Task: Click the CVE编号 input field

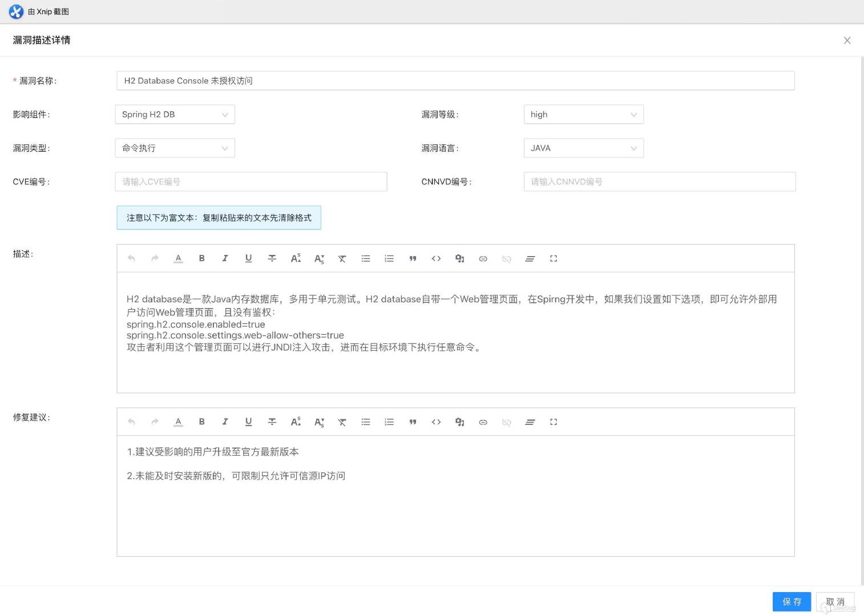Action: coord(251,181)
